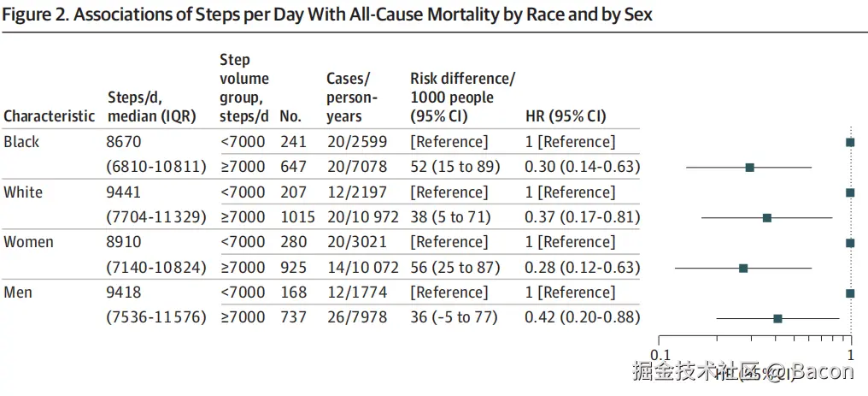Click the "Characteristic" column header
The height and width of the screenshot is (396, 868).
(x=49, y=116)
